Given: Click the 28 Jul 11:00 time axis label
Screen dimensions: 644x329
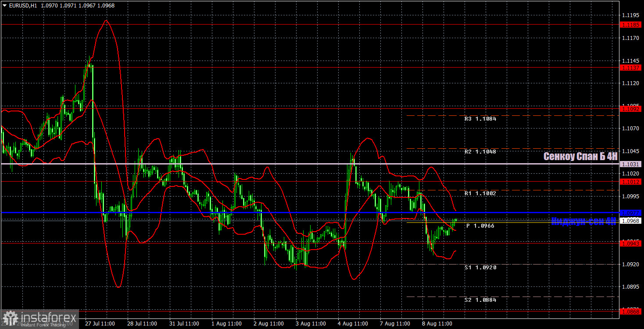Looking at the screenshot, I should click(142, 324).
